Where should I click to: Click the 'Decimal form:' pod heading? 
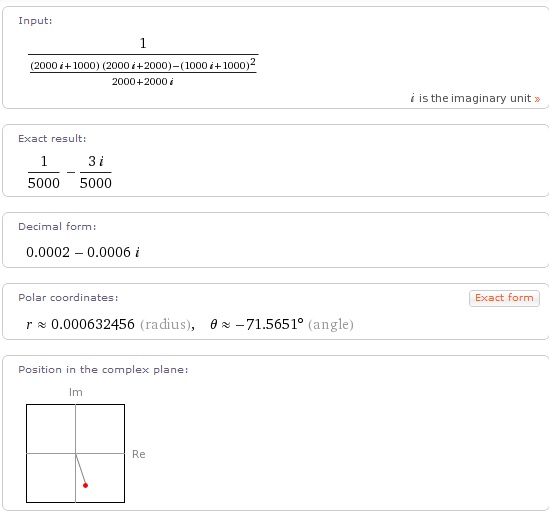click(57, 227)
